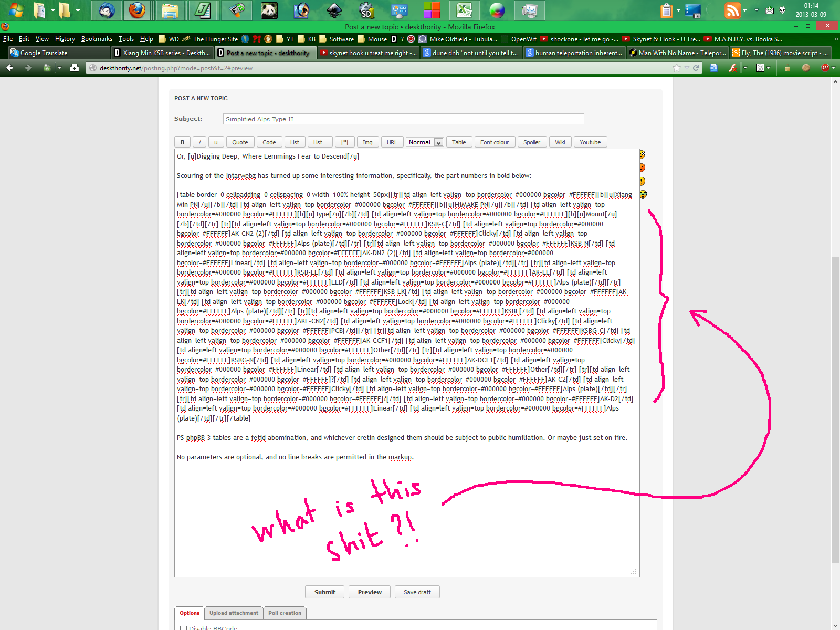Insert the geek smiley into the post
The width and height of the screenshot is (840, 630).
pos(643,194)
